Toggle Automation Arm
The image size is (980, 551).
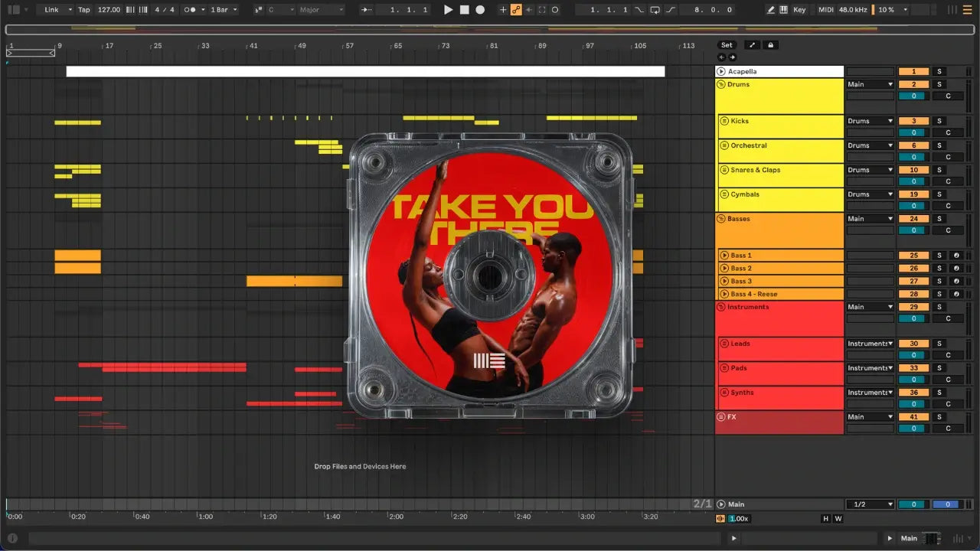tap(516, 10)
